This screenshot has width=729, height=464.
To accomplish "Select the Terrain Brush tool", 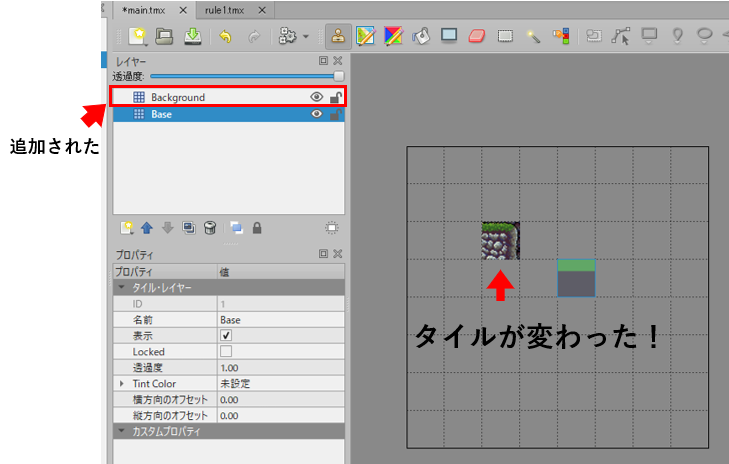I will coord(366,36).
